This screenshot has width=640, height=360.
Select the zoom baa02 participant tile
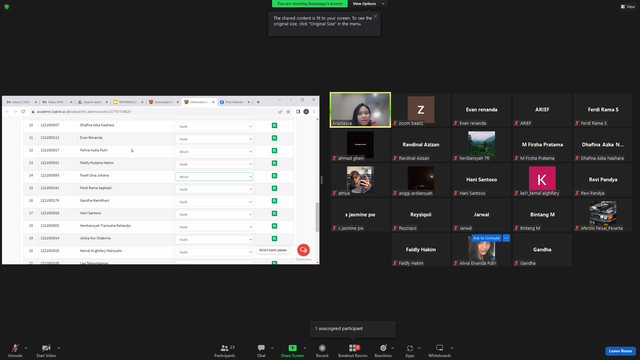coord(421,110)
